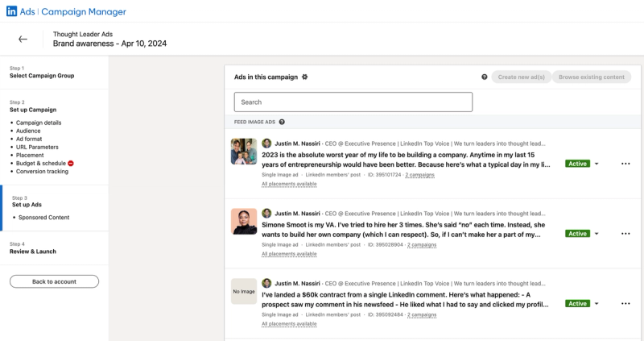The height and width of the screenshot is (341, 644).
Task: Open Placement section
Action: click(x=30, y=155)
